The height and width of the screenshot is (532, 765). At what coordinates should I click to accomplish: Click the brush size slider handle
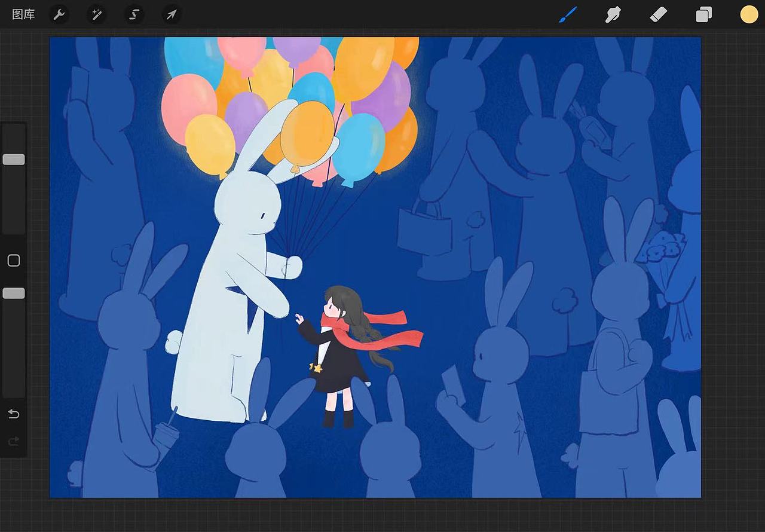(x=14, y=159)
